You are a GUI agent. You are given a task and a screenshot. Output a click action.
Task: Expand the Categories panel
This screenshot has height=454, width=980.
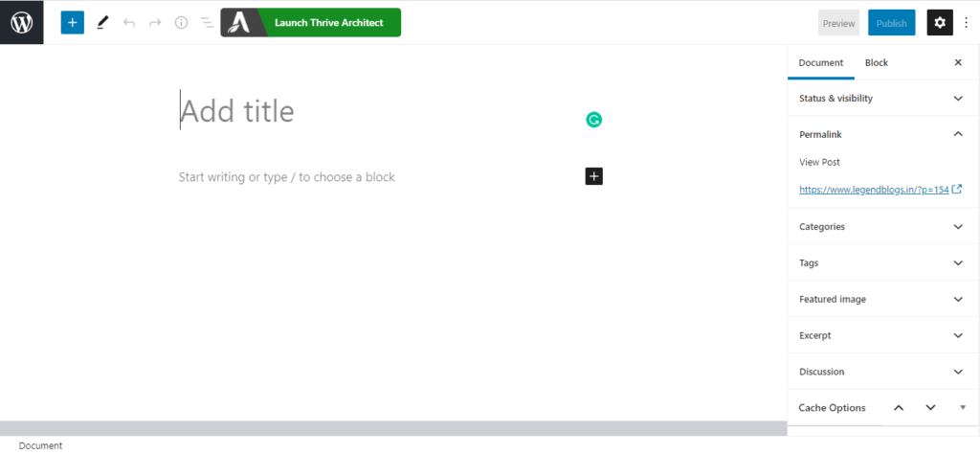(x=881, y=226)
